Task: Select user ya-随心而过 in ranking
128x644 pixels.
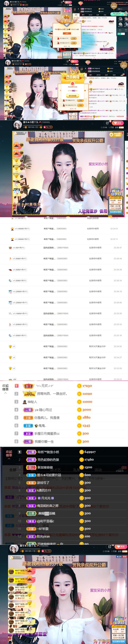Action: pos(43,410)
